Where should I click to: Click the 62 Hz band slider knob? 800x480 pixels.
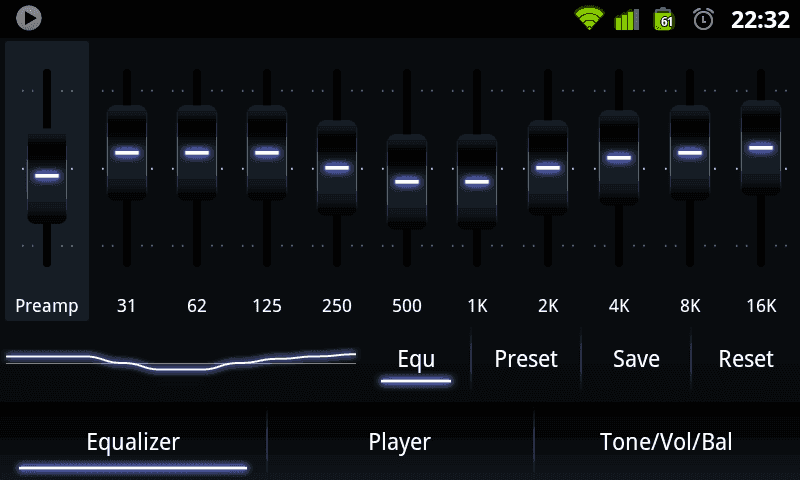(197, 153)
